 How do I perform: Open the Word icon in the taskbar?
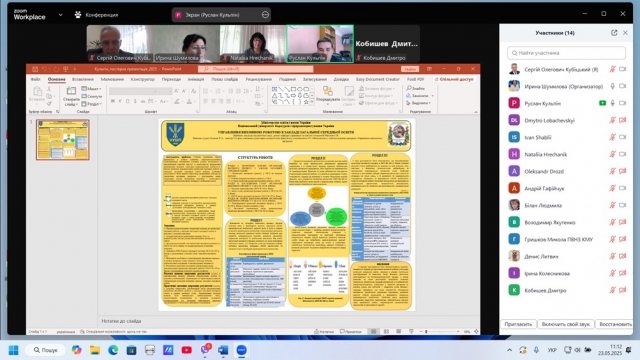pyautogui.click(x=223, y=350)
